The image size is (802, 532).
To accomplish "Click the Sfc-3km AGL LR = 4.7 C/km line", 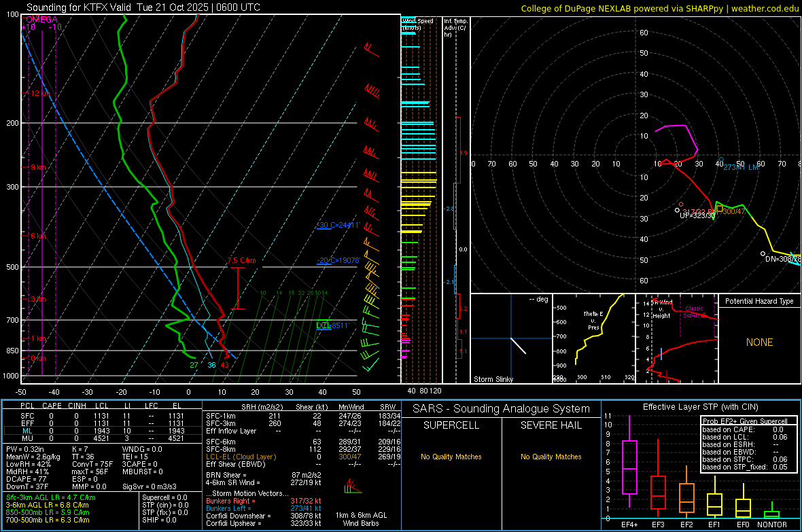I will pos(51,497).
